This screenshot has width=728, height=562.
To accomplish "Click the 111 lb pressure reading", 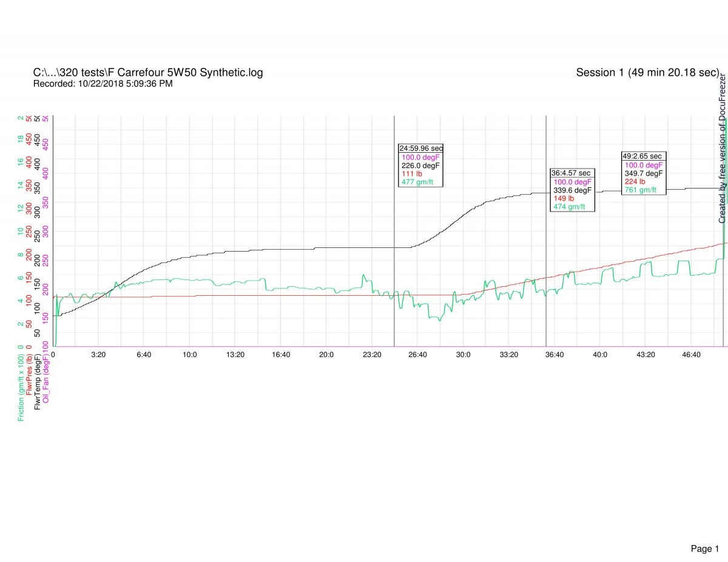I will [x=411, y=173].
